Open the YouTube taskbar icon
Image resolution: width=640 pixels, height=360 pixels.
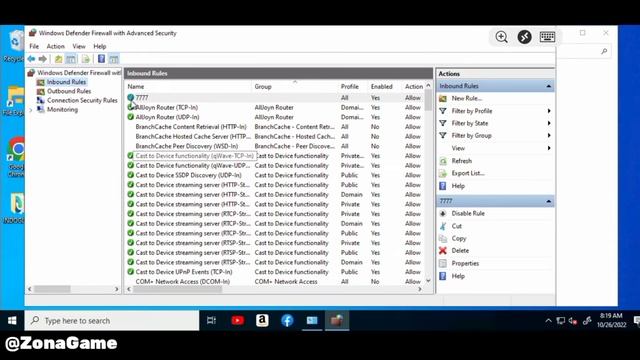(x=238, y=320)
